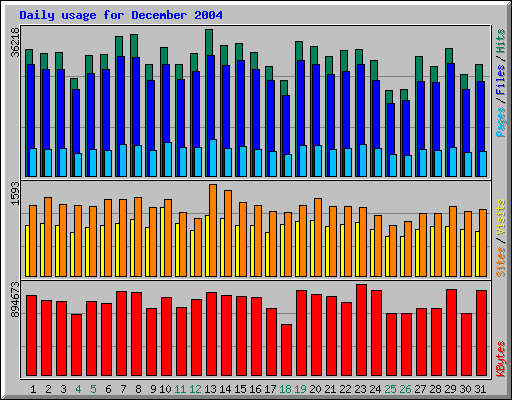This screenshot has width=512, height=400.
Task: Click green weekend day label 12
Action: [x=195, y=389]
